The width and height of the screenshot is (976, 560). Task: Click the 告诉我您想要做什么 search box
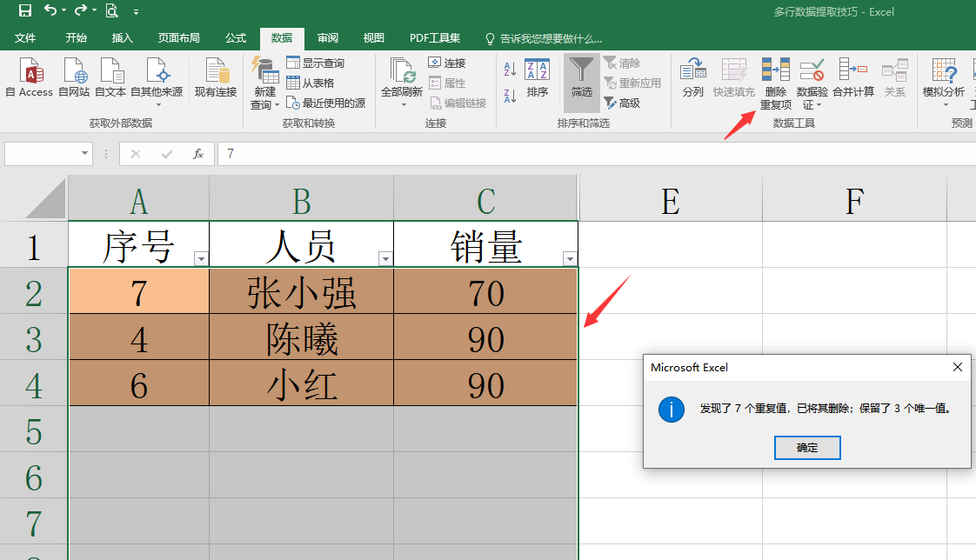(x=544, y=38)
